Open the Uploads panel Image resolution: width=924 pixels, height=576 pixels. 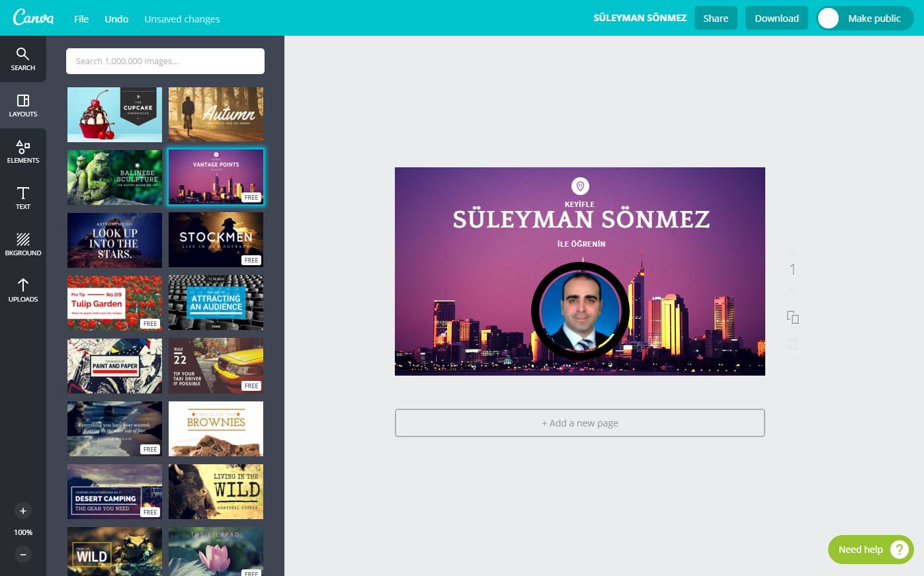[x=22, y=290]
